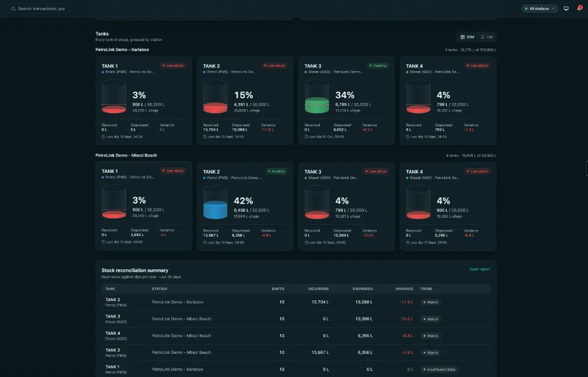
Task: Click the Kariakoo Tank 1 cylinder graphic
Action: [114, 96]
